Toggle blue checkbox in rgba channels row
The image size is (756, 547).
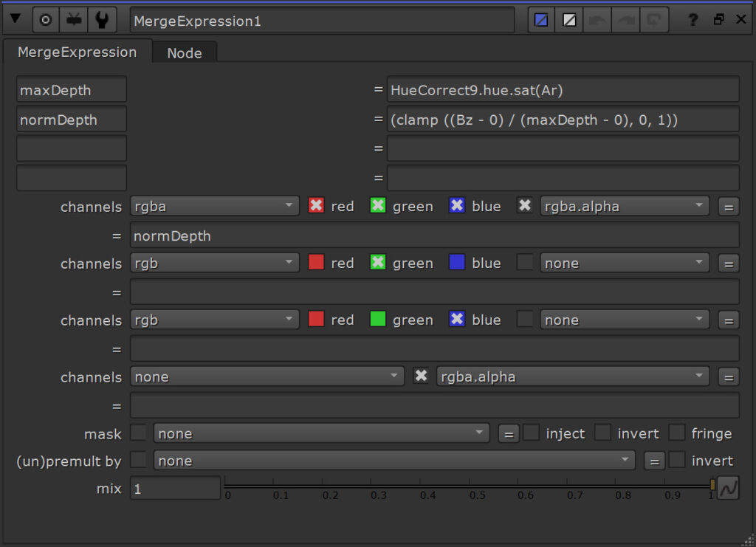[x=456, y=205]
